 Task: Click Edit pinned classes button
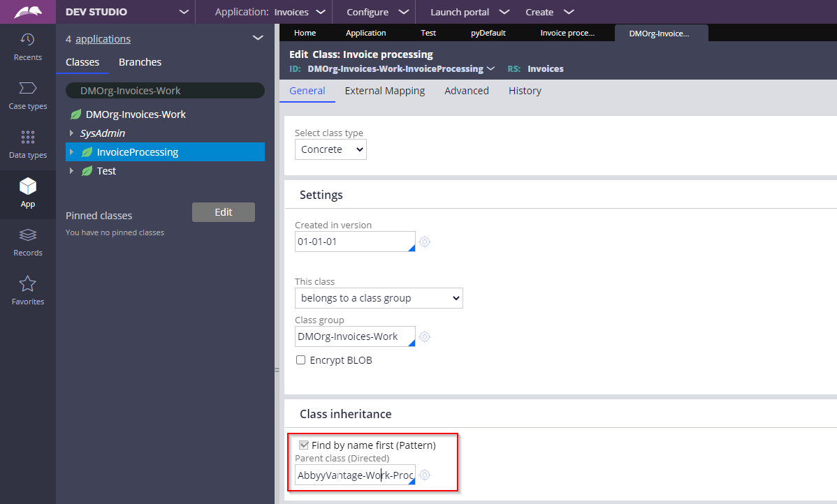point(223,212)
